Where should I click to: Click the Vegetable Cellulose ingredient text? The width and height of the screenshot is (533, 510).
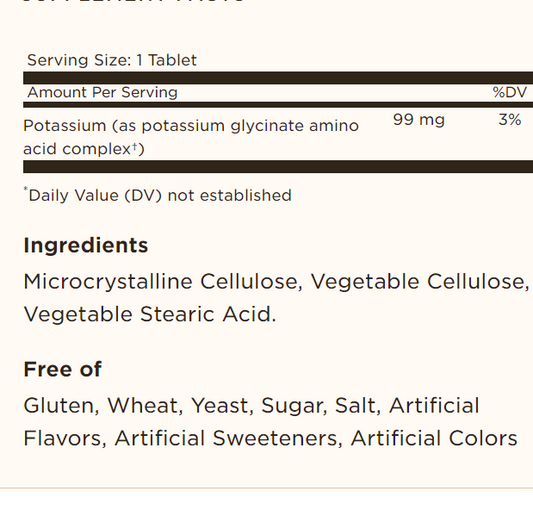[420, 282]
